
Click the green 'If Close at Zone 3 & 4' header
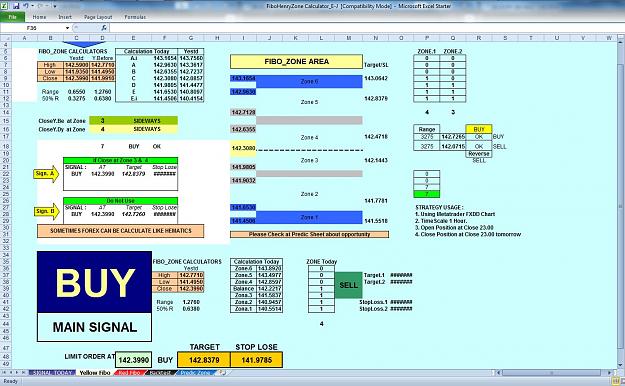(120, 160)
